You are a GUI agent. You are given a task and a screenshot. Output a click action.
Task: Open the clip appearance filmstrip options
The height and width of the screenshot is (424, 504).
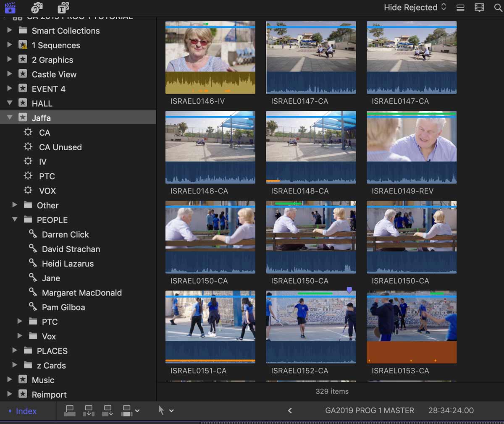pos(479,8)
